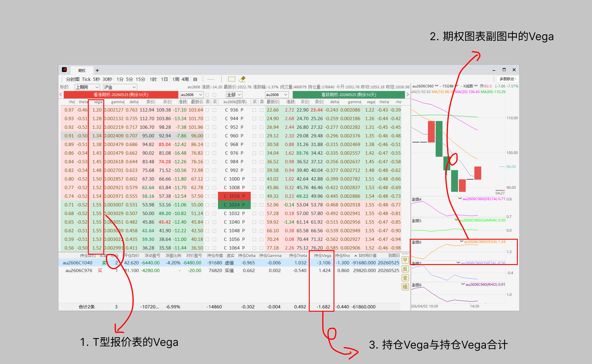Open the 多图联动 multi-chart link button

(x=508, y=79)
